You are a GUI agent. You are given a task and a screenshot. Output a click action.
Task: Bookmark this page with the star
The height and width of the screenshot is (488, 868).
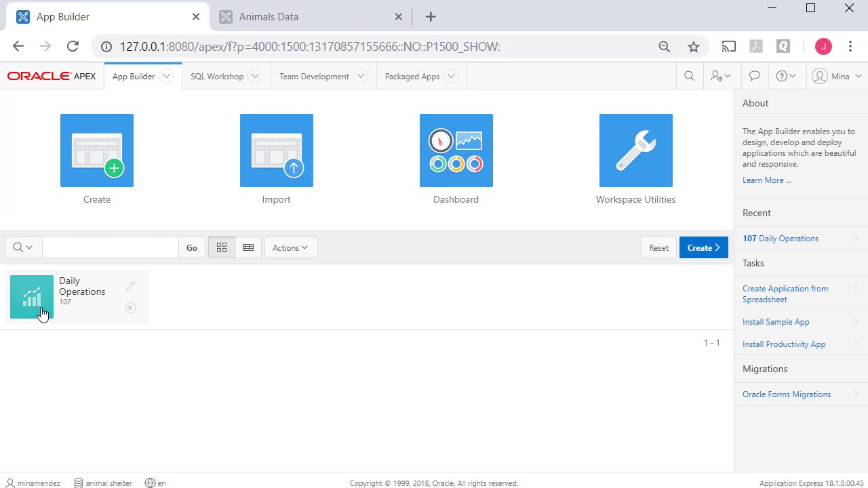pos(693,46)
